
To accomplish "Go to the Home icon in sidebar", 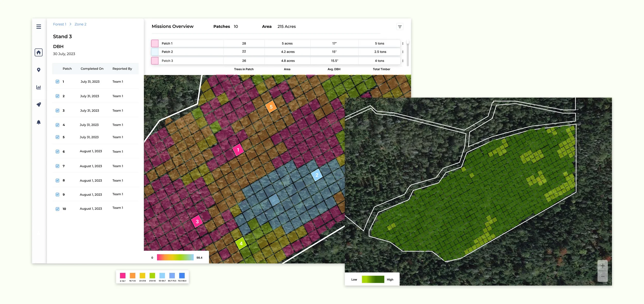I will coord(39,53).
